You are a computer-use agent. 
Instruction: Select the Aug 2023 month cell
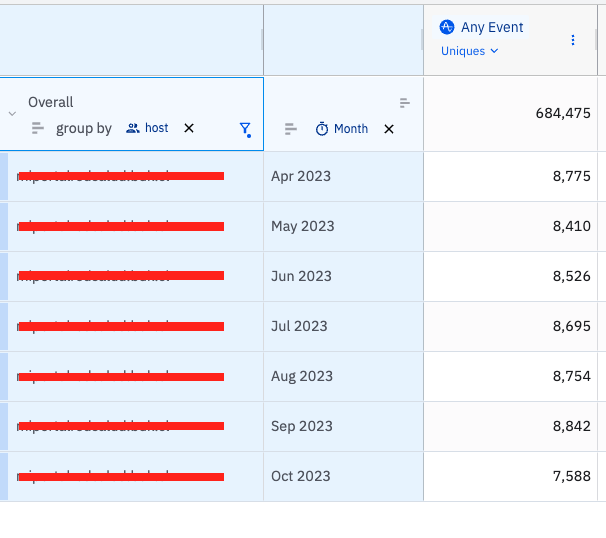coord(343,376)
